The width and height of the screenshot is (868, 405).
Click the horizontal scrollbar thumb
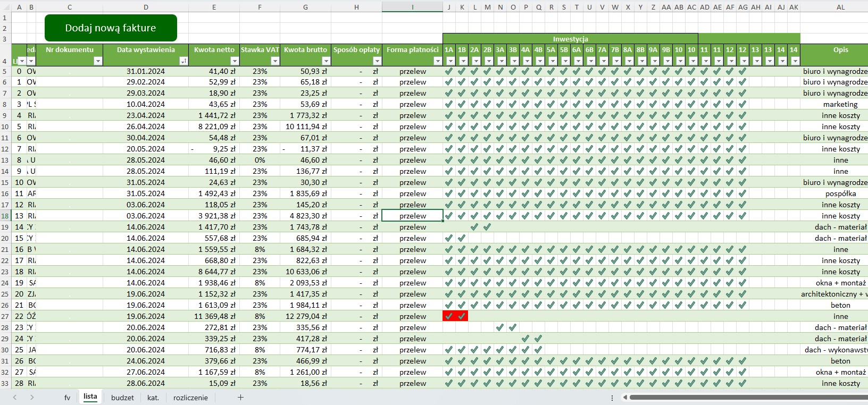(745, 397)
